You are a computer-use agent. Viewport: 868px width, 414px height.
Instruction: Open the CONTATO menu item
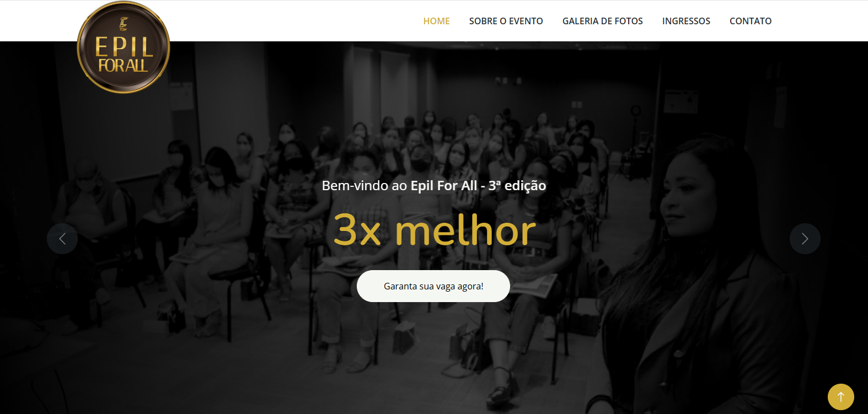[751, 21]
